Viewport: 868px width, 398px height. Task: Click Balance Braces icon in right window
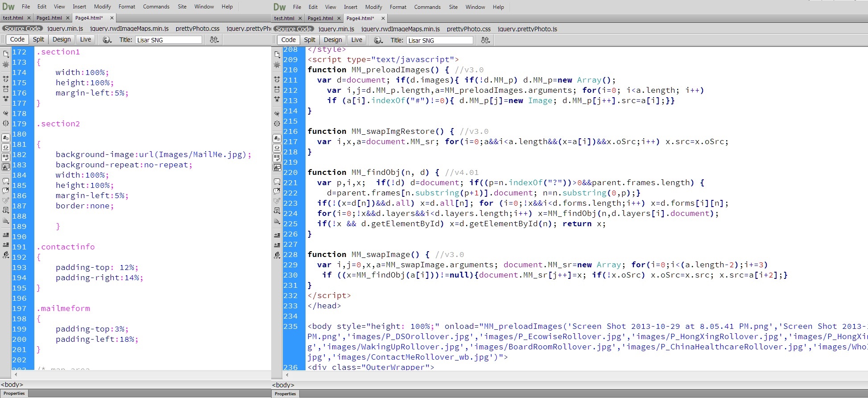click(277, 124)
